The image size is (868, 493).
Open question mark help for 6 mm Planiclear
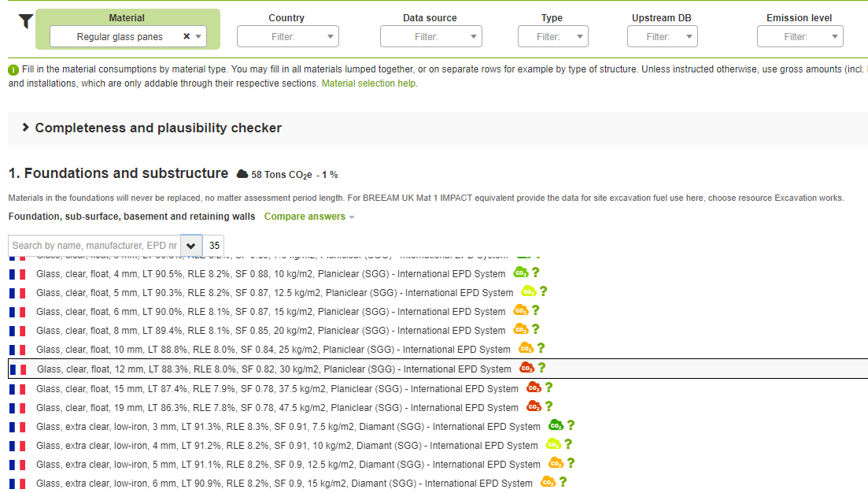535,310
